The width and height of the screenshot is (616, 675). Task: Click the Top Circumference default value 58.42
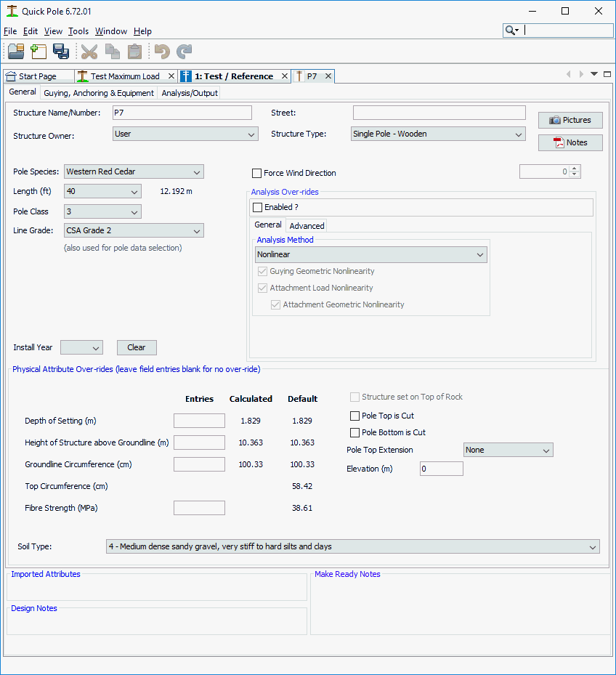302,486
